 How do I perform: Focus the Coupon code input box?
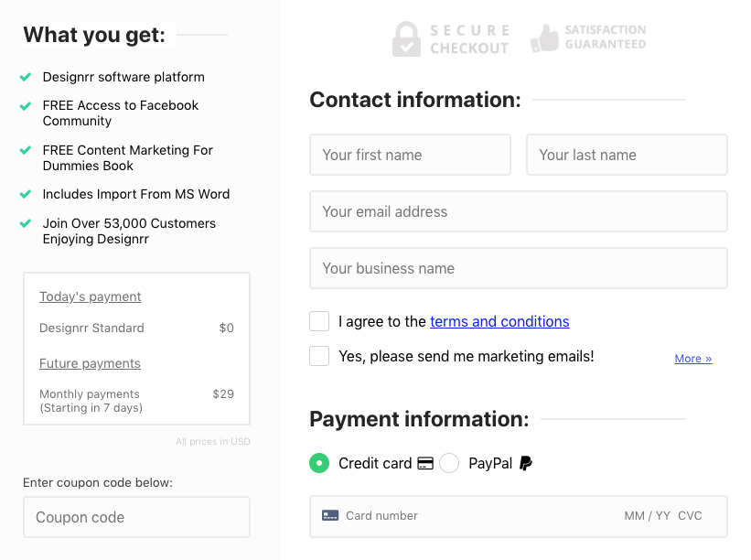coord(136,517)
